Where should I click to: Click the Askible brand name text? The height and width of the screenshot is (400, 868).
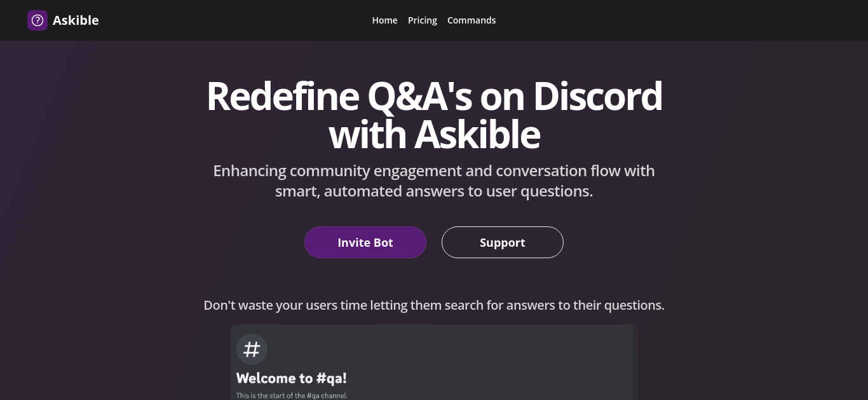click(76, 20)
